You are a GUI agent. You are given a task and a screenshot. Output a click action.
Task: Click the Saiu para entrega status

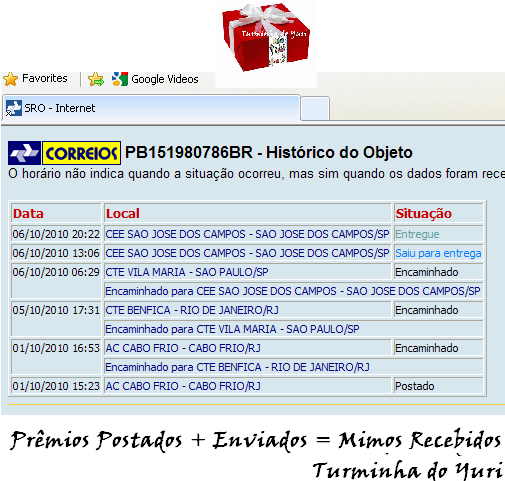pos(438,253)
